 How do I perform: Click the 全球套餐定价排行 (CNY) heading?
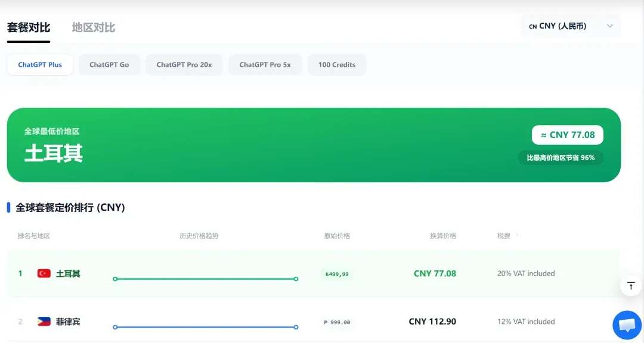coord(70,208)
